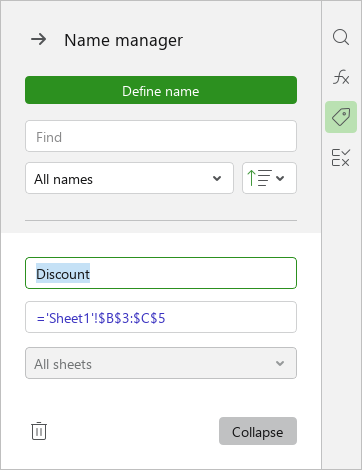362x470 pixels.
Task: Open the data validation checklist icon
Action: coord(341,157)
